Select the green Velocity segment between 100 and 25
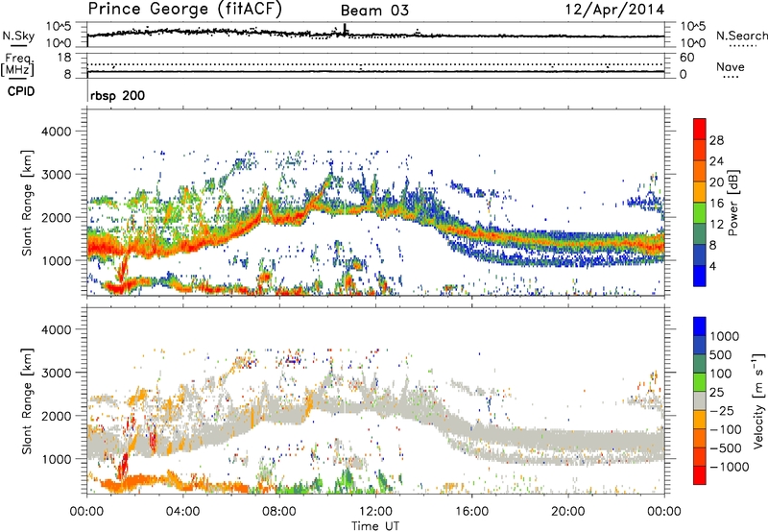Image resolution: width=768 pixels, height=532 pixels. coord(700,381)
